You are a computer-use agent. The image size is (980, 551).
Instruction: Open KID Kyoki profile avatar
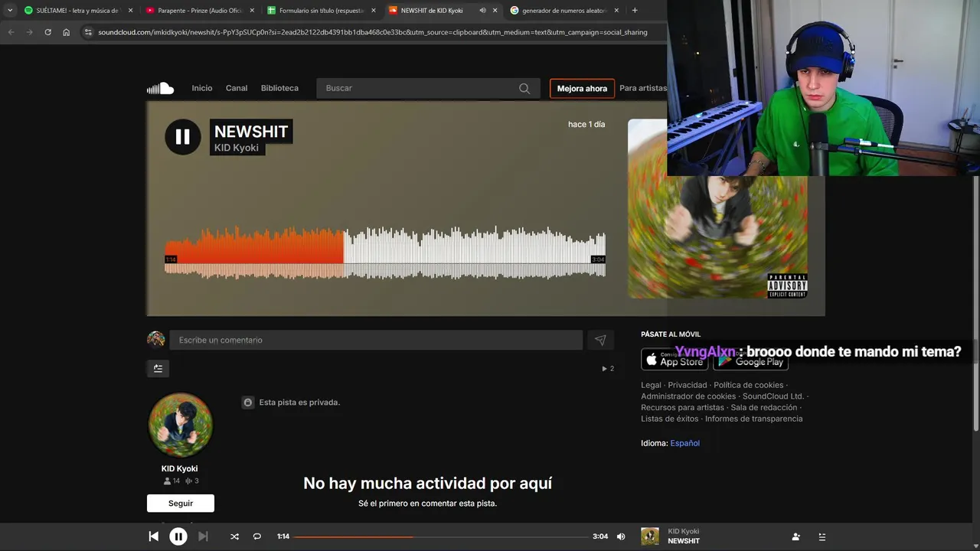[x=181, y=425]
